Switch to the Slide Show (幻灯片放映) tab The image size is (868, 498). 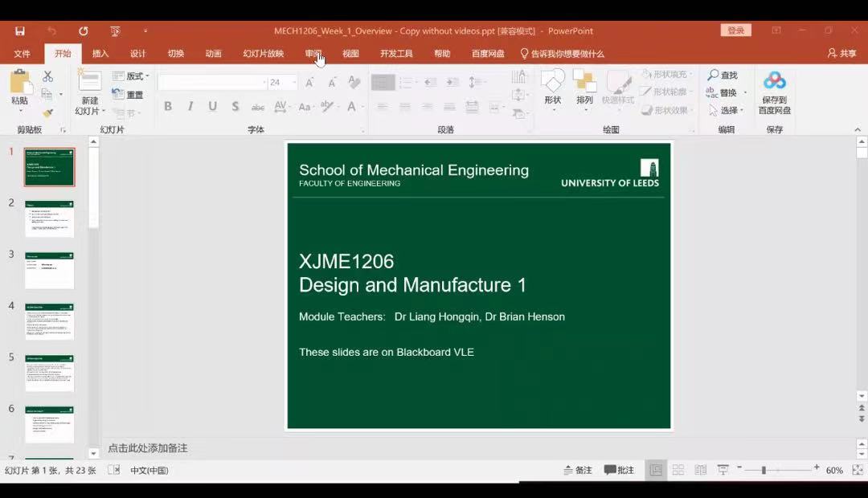pos(263,54)
